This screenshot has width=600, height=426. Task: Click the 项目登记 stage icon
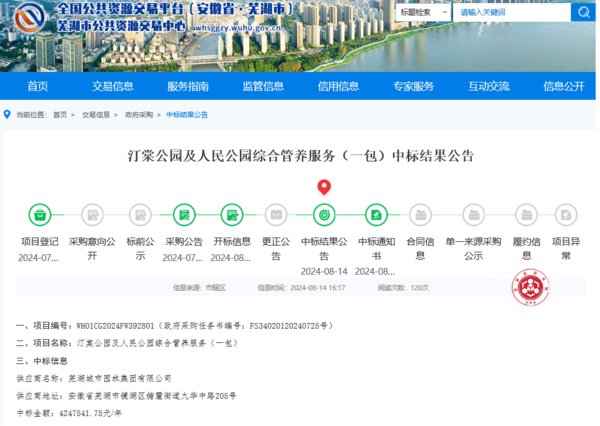pos(40,214)
